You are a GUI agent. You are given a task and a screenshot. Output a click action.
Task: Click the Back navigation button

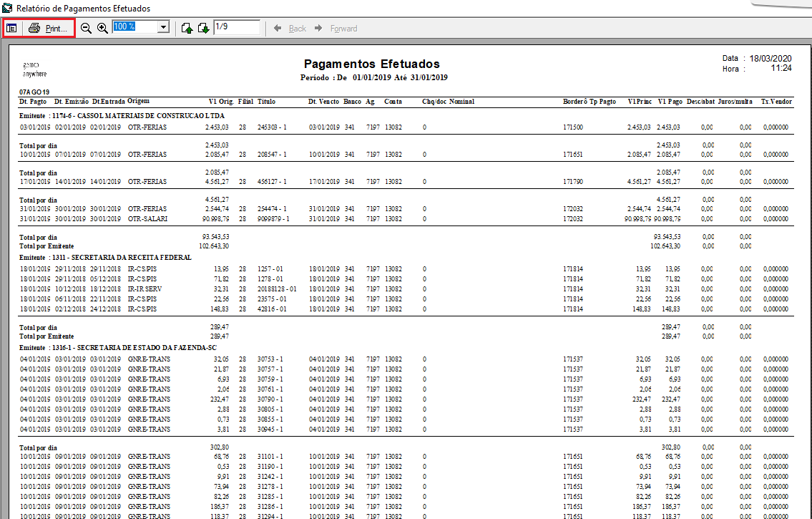point(290,28)
